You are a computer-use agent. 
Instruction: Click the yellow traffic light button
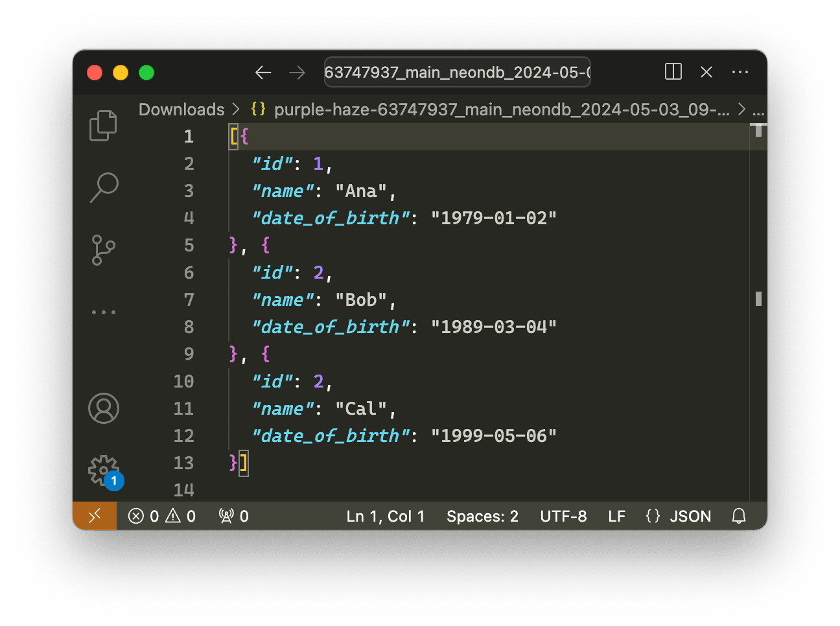pos(121,72)
